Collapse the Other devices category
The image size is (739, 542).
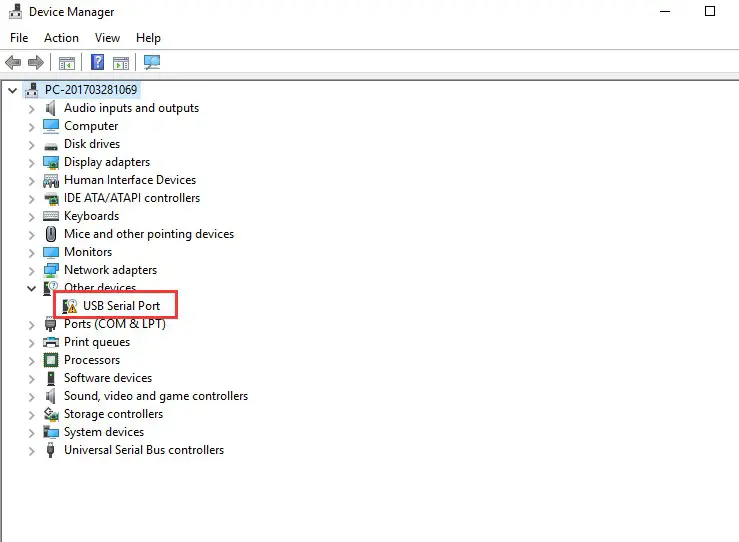click(x=32, y=288)
